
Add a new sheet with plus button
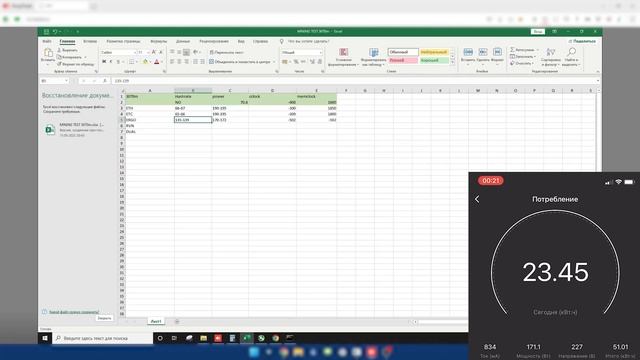(177, 322)
